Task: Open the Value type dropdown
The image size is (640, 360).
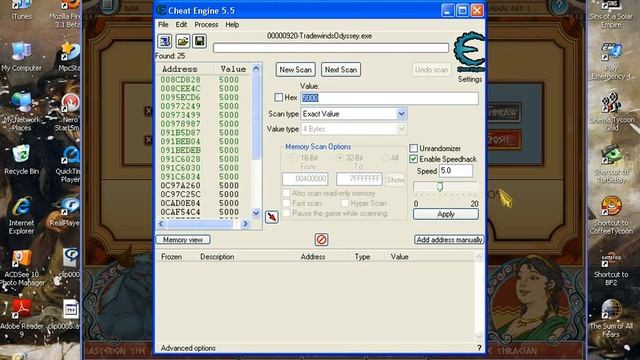Action: 401,129
